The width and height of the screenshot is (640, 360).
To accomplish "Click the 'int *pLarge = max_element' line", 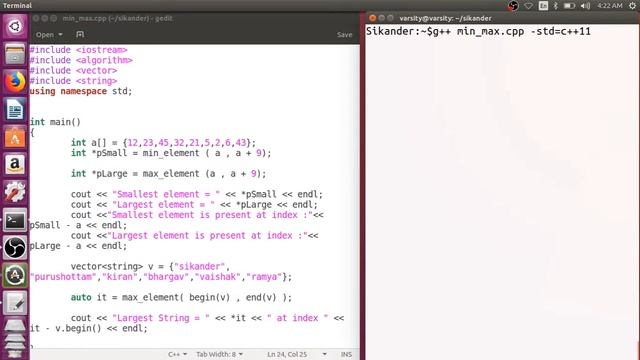I will tap(169, 174).
